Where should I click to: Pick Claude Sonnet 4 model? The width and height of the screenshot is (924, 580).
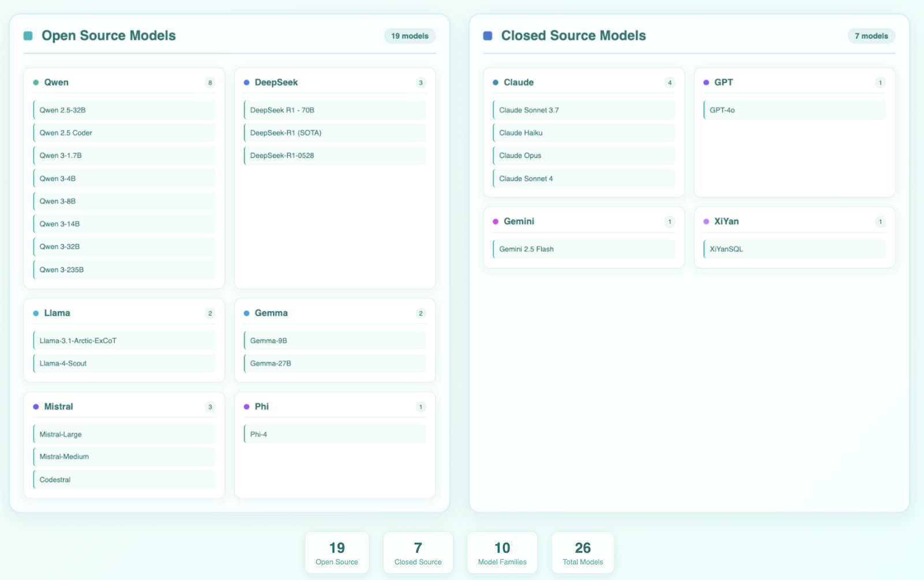[584, 178]
